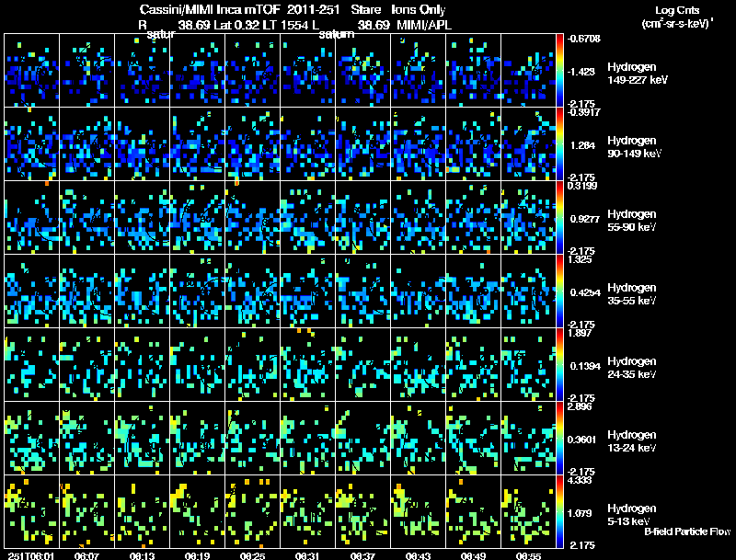Click the '06:25' time axis label
The height and width of the screenshot is (560, 736).
252,555
